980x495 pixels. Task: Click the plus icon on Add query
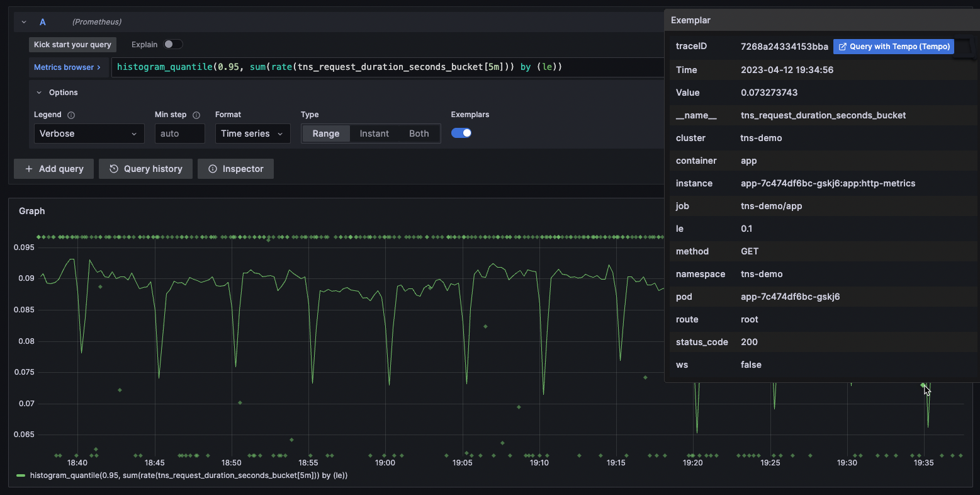tap(29, 169)
